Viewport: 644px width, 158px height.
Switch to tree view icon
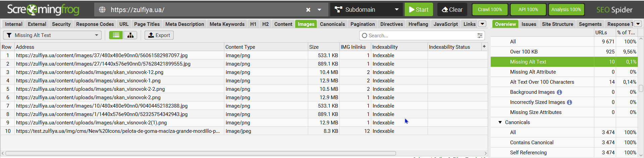point(130,35)
